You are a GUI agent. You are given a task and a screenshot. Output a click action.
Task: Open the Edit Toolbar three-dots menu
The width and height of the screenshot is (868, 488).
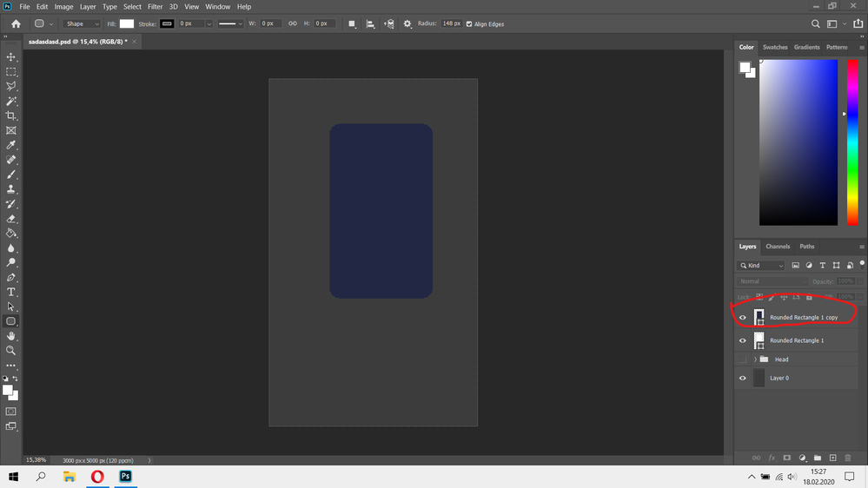[x=11, y=366]
